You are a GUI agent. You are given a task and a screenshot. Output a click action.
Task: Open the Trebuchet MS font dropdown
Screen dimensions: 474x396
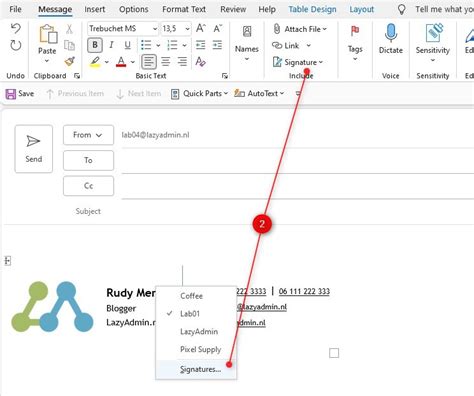tap(155, 29)
